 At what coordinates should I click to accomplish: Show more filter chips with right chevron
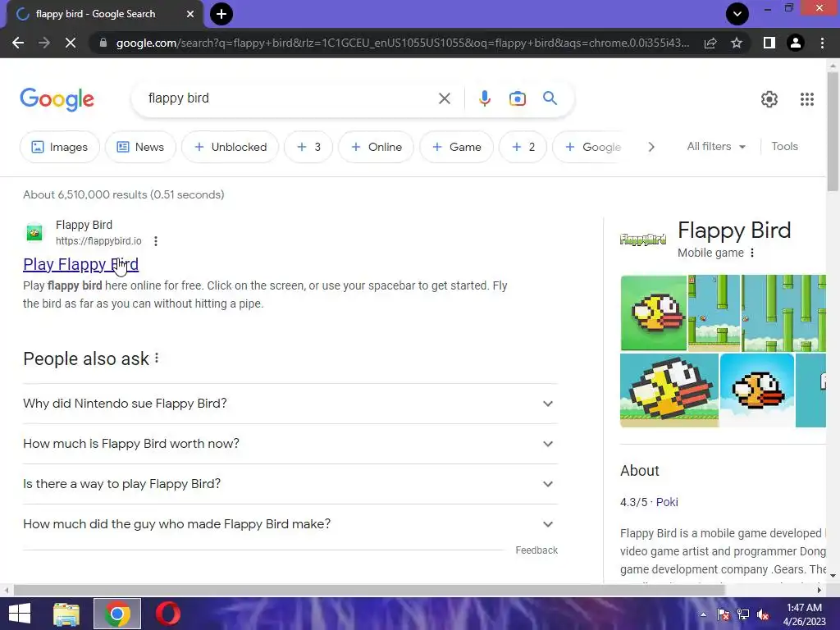coord(651,147)
